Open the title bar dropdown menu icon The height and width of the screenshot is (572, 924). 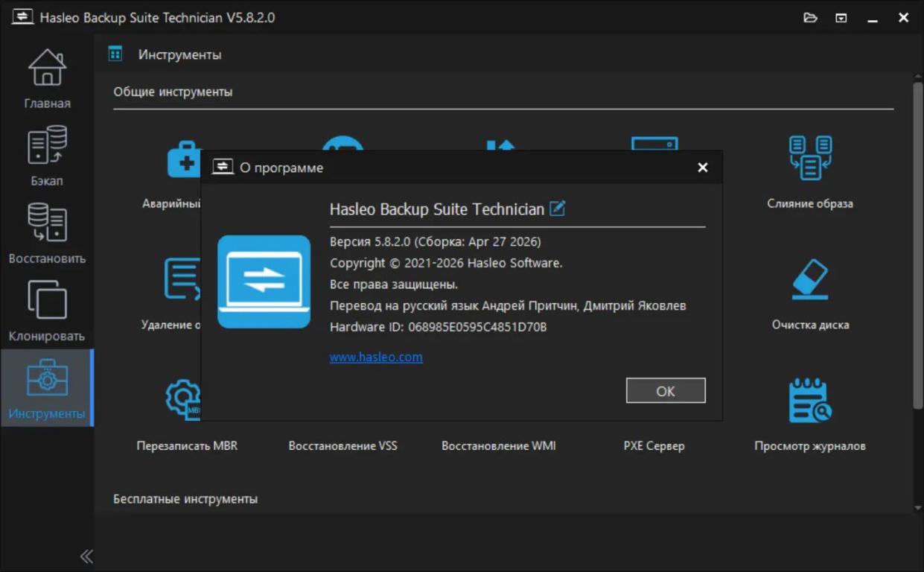(x=841, y=18)
